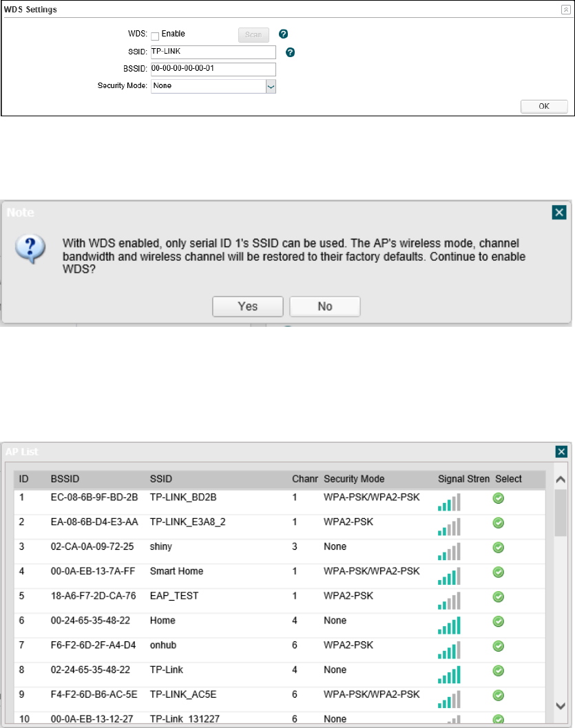Click No in the Note dialog
575x728 pixels.
(325, 306)
